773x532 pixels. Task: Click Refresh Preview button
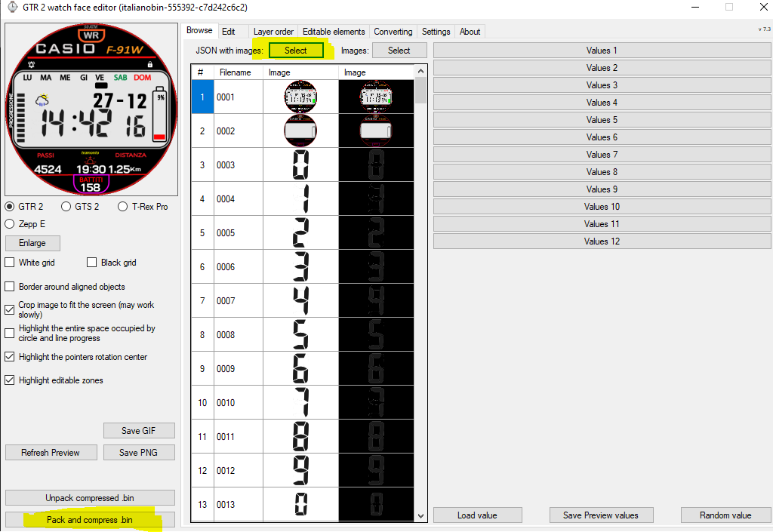pos(51,452)
